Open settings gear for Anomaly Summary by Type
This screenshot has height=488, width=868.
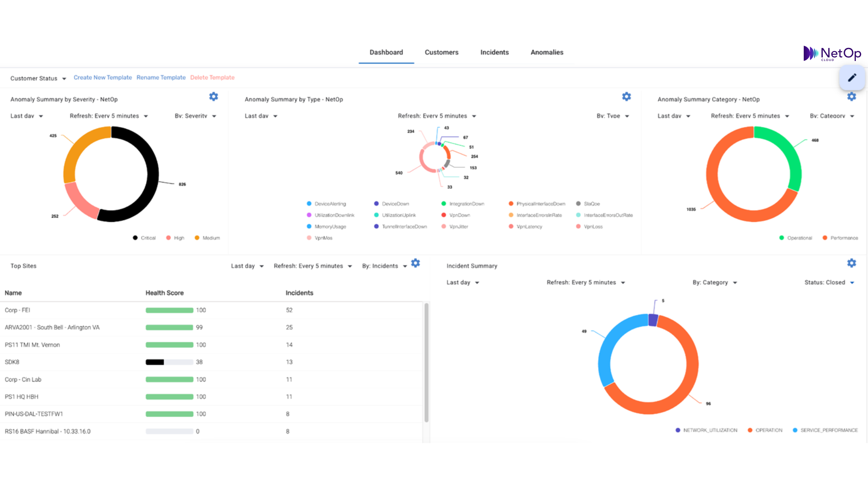click(x=626, y=97)
